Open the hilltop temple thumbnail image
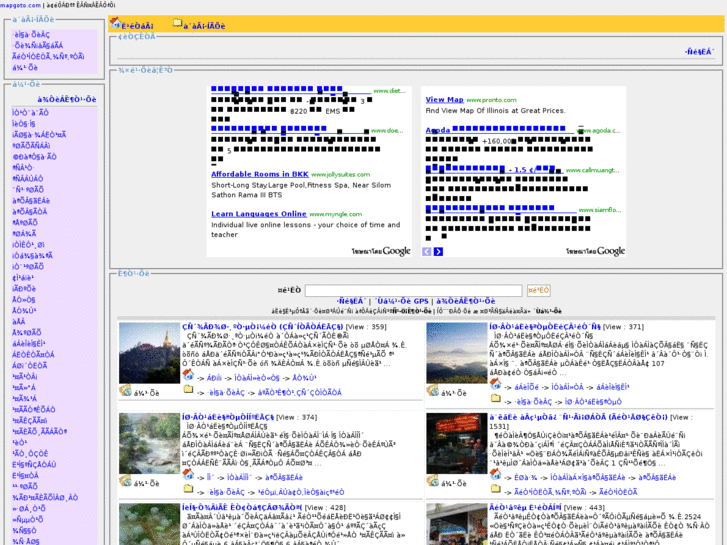The width and height of the screenshot is (727, 545). click(x=148, y=352)
